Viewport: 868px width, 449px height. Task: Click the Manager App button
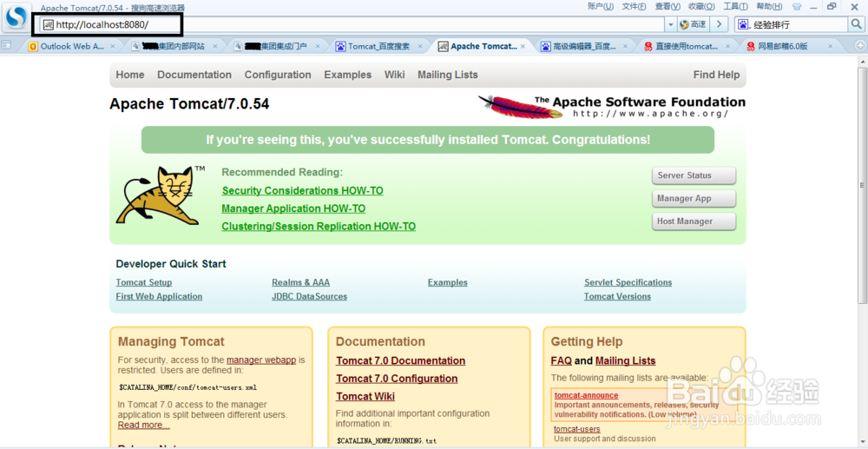[x=694, y=198]
